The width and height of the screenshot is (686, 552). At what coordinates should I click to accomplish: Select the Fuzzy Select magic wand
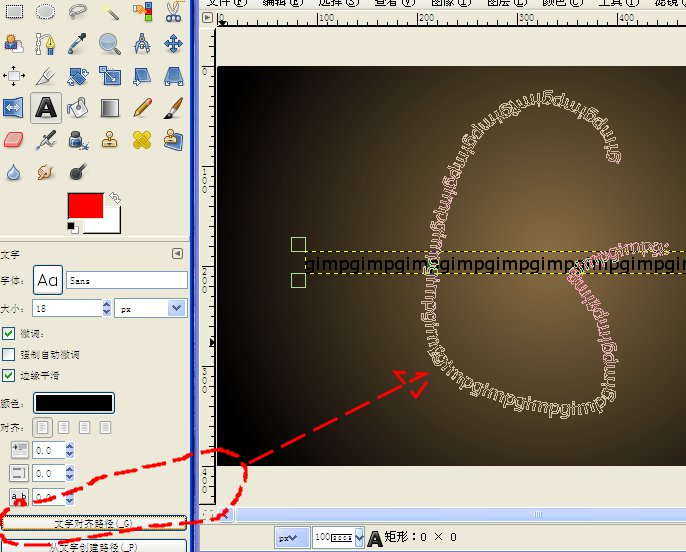coord(110,11)
